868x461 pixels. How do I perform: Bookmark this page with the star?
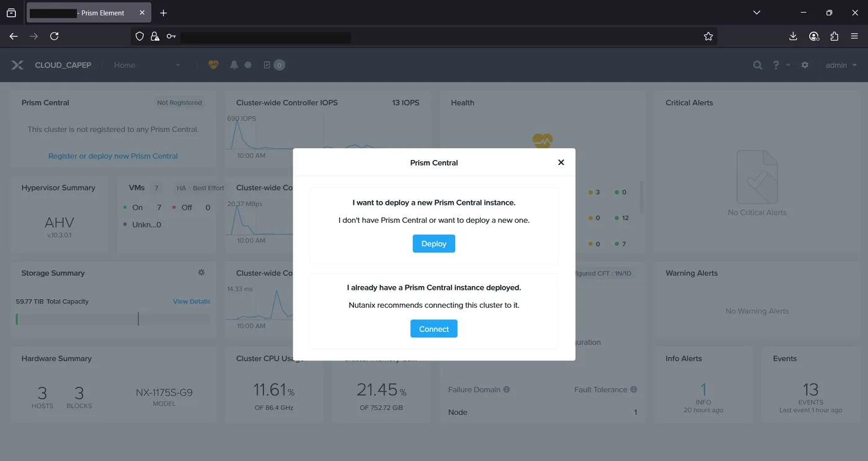708,37
